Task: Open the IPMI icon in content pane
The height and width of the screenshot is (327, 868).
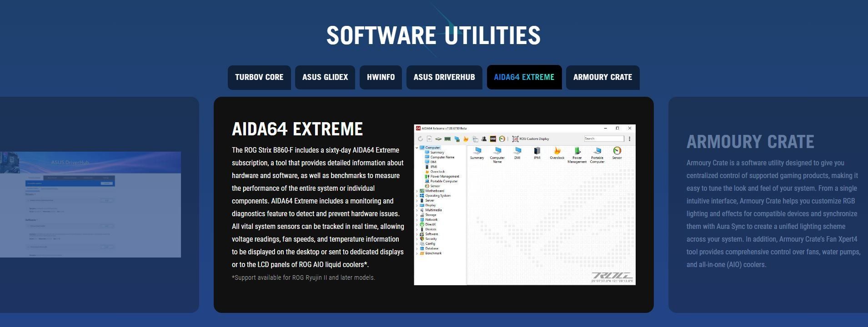Action: [x=537, y=153]
